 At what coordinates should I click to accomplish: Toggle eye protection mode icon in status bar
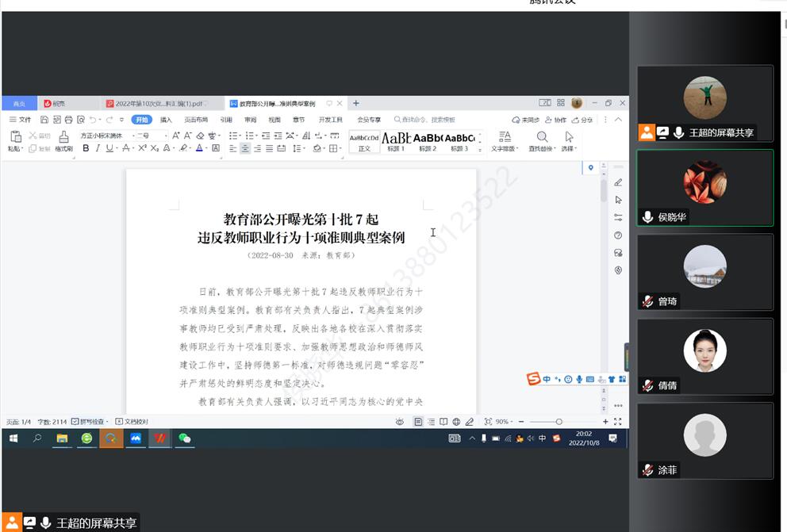(400, 422)
